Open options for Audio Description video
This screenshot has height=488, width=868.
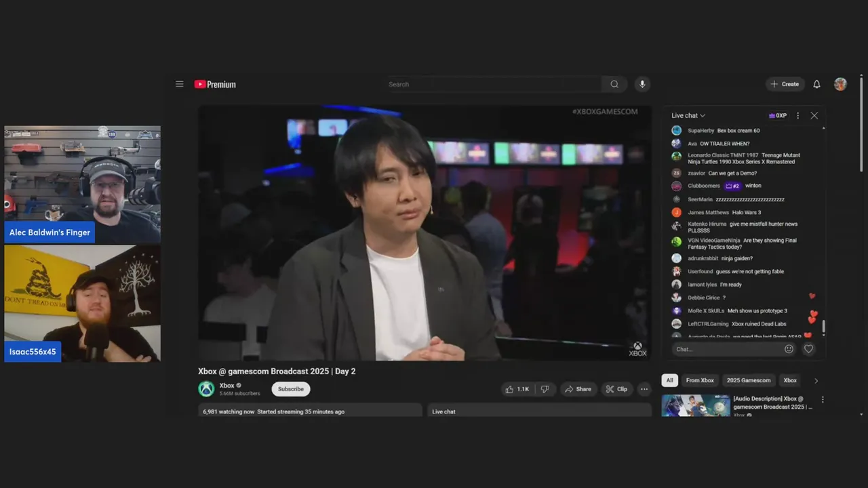pos(823,400)
